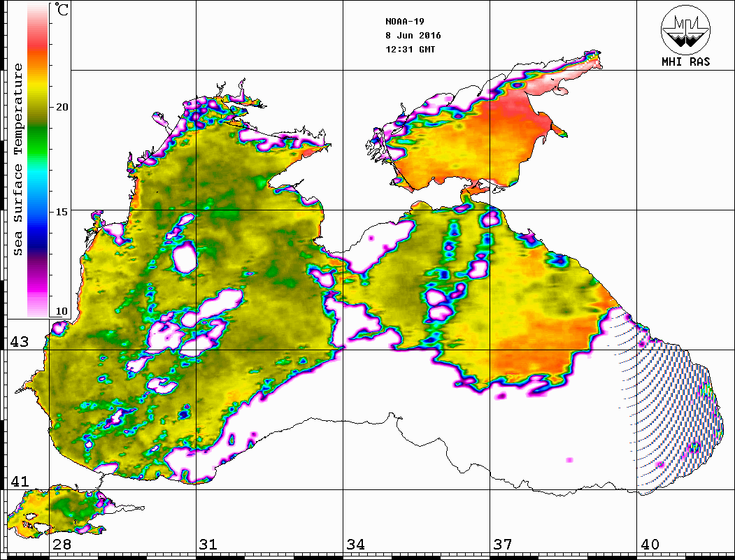Click the 'MHI RAS' label text
Screen dimensions: 735x560
pyautogui.click(x=686, y=62)
